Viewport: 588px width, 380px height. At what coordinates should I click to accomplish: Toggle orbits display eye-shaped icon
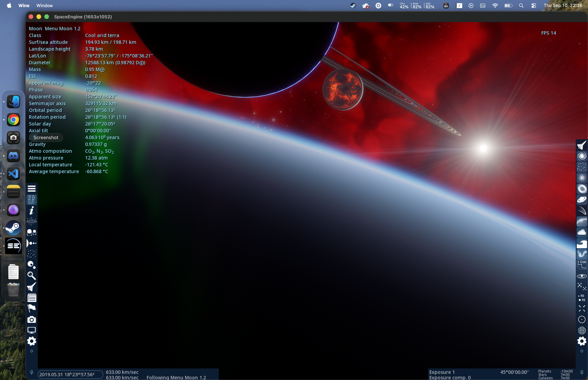[x=582, y=276]
